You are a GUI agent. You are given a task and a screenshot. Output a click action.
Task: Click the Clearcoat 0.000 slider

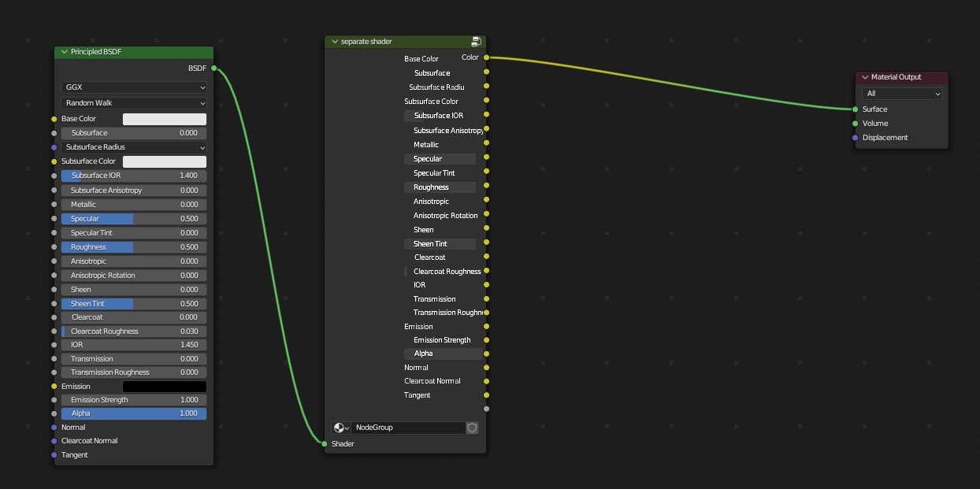tap(134, 317)
